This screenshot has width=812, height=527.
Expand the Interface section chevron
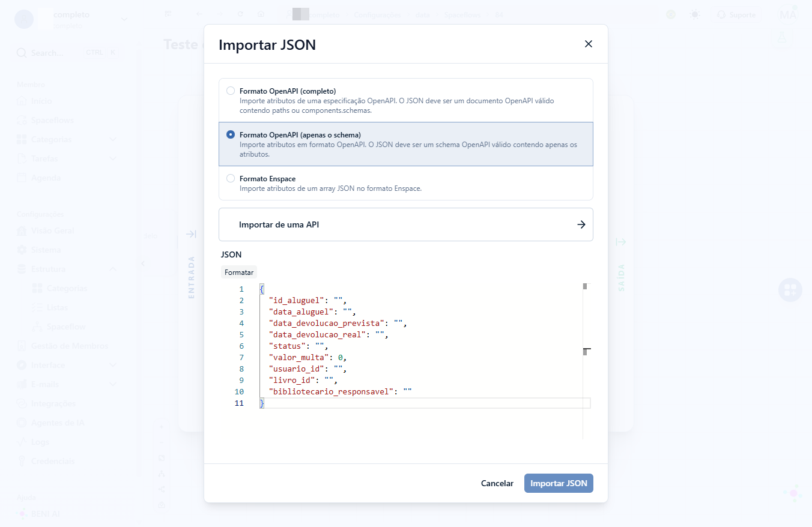click(x=113, y=365)
